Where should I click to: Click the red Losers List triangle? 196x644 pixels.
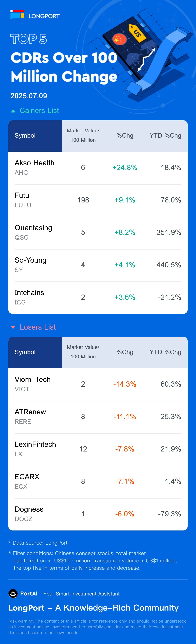point(13,327)
